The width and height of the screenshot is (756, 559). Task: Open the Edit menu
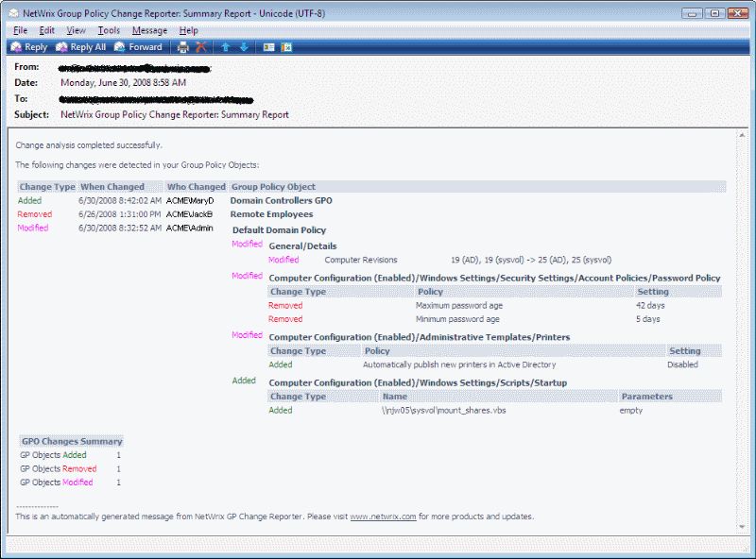(47, 30)
